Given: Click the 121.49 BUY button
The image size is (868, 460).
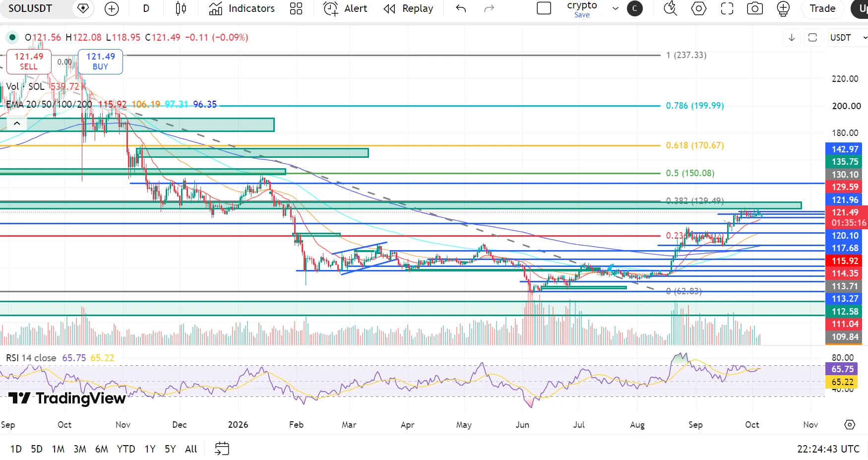Looking at the screenshot, I should pyautogui.click(x=100, y=62).
